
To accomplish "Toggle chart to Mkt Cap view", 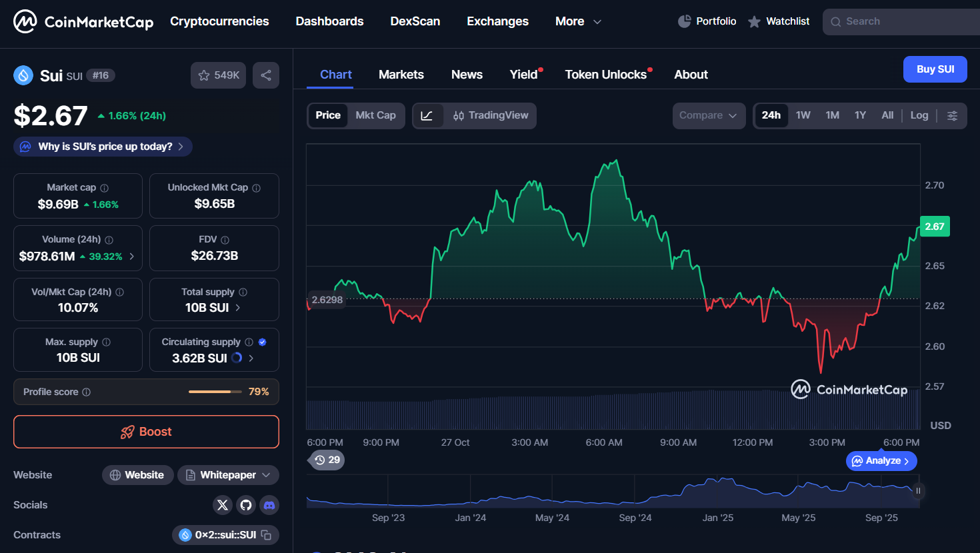I will [375, 115].
